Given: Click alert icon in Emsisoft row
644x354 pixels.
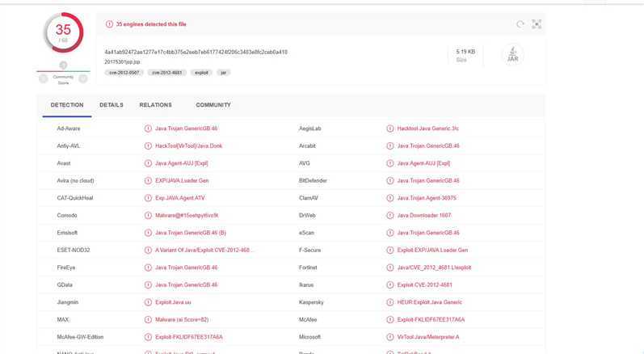Looking at the screenshot, I should click(148, 233).
